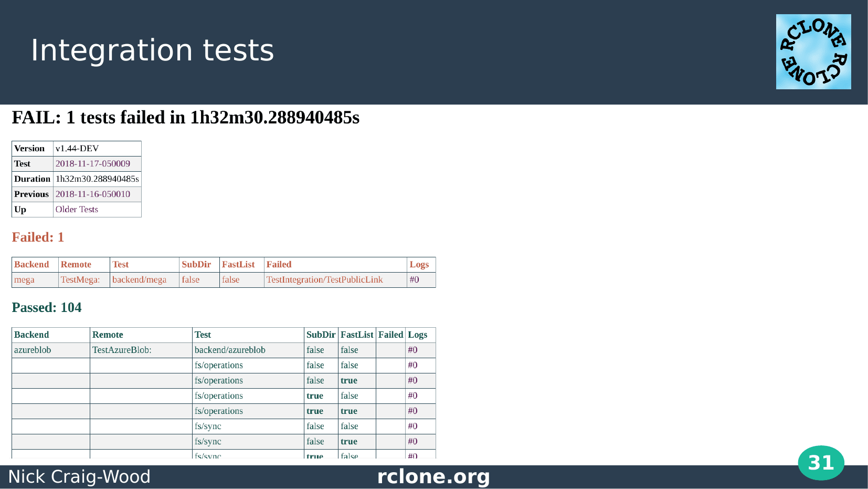Select the azureblob backend cell
The image size is (868, 489).
coord(50,350)
